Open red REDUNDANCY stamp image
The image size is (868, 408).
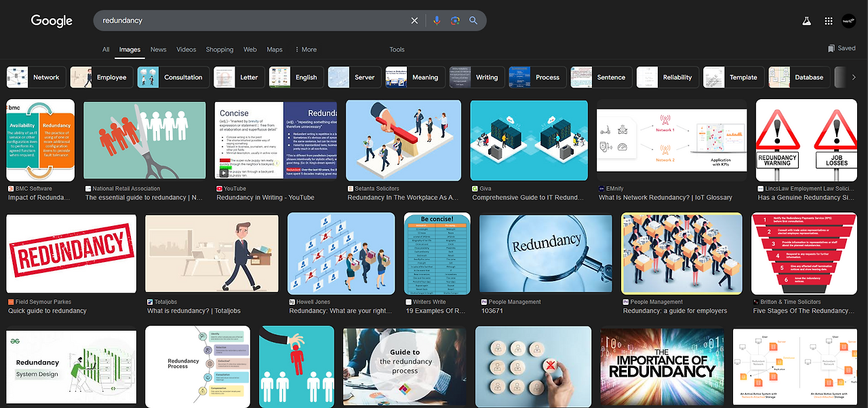tap(71, 254)
